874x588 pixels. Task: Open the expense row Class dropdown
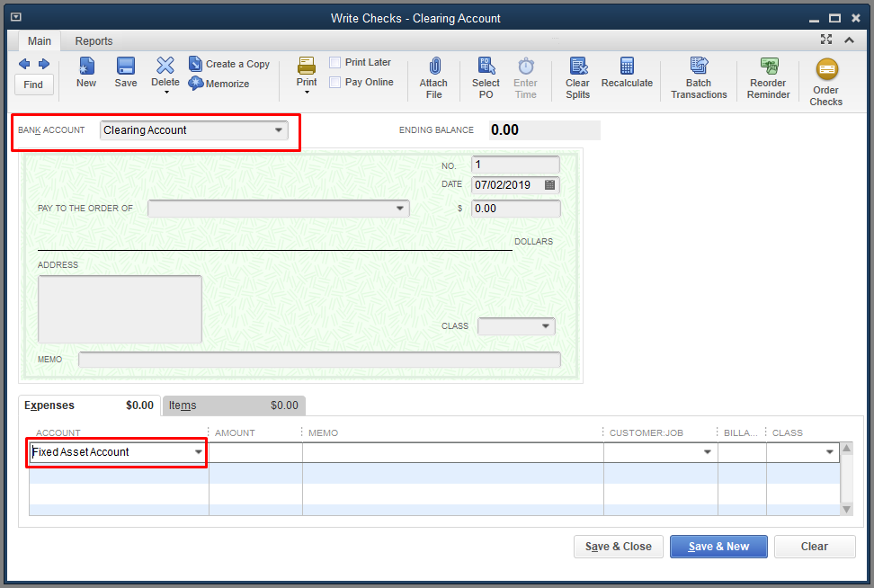tap(829, 452)
